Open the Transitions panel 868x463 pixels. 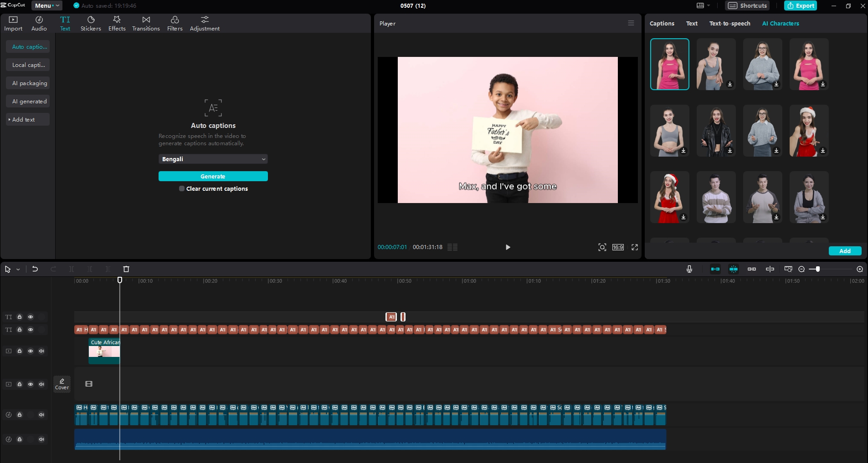click(x=146, y=23)
